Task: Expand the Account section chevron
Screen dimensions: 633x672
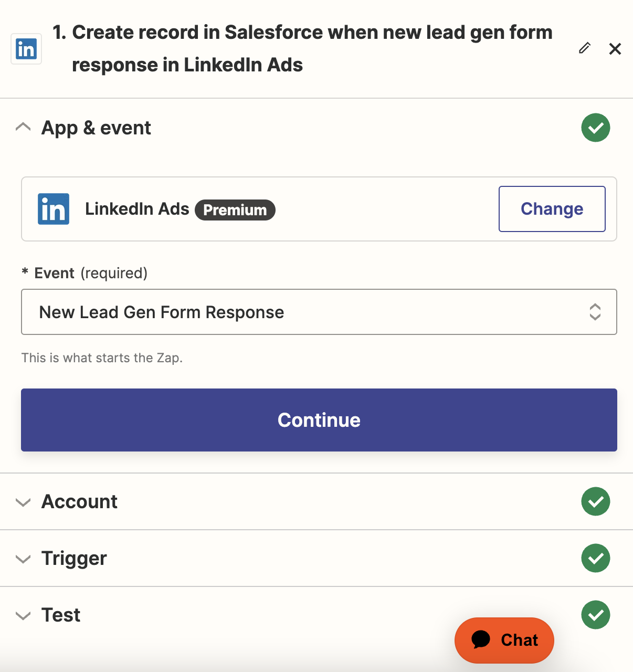Action: coord(23,502)
